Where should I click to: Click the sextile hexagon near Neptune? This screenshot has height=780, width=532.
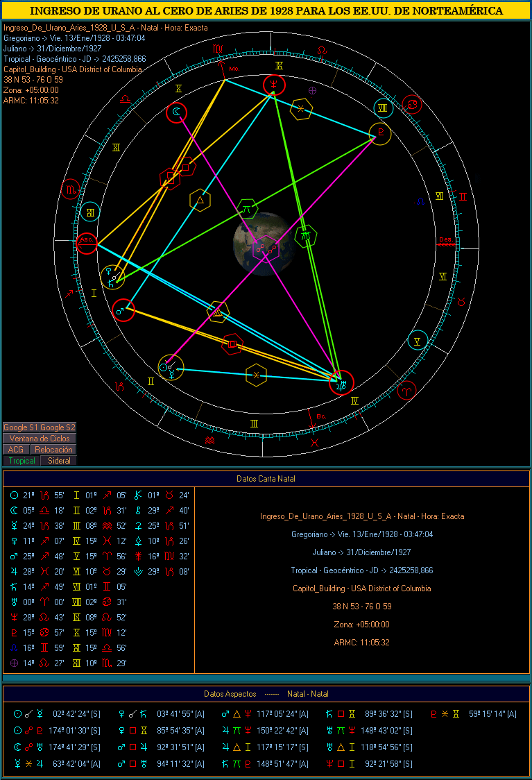(x=301, y=109)
